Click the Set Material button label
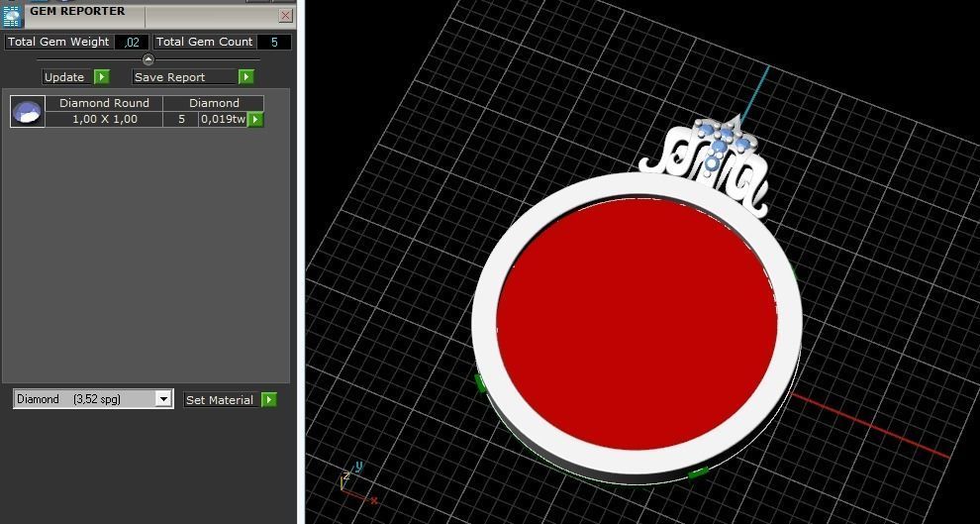This screenshot has height=524, width=980. (x=220, y=400)
